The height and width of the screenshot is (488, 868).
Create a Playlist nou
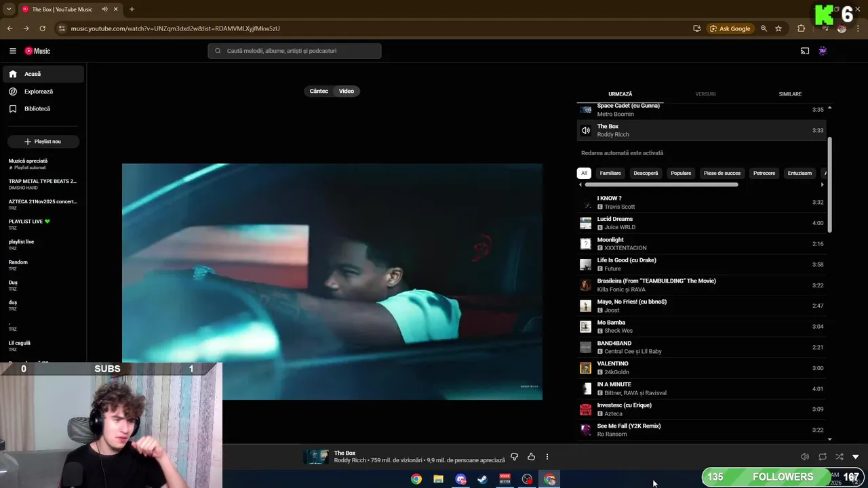click(x=43, y=142)
